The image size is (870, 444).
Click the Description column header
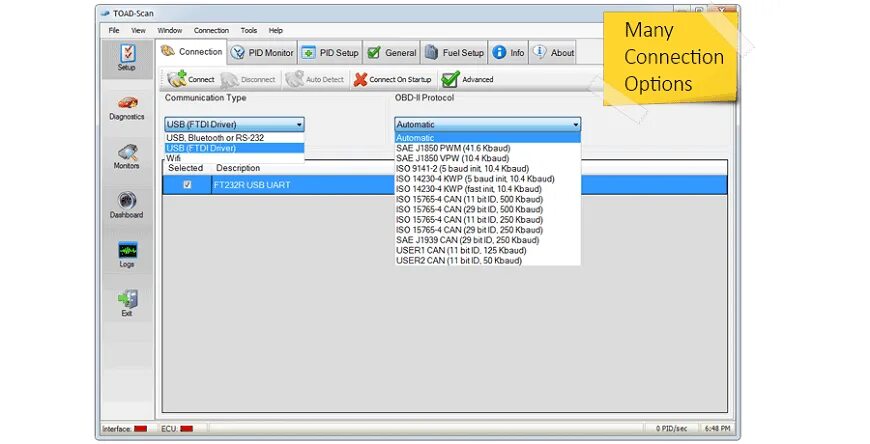click(x=238, y=168)
